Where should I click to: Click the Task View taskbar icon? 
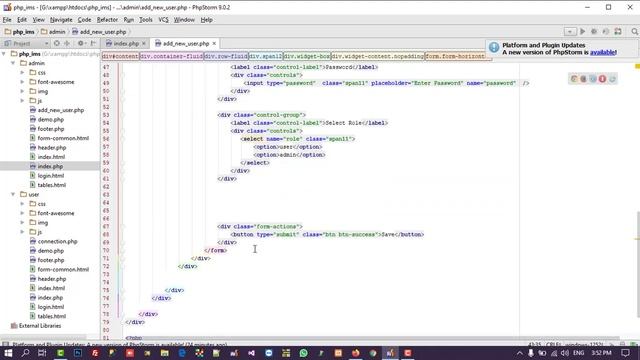click(x=42, y=353)
